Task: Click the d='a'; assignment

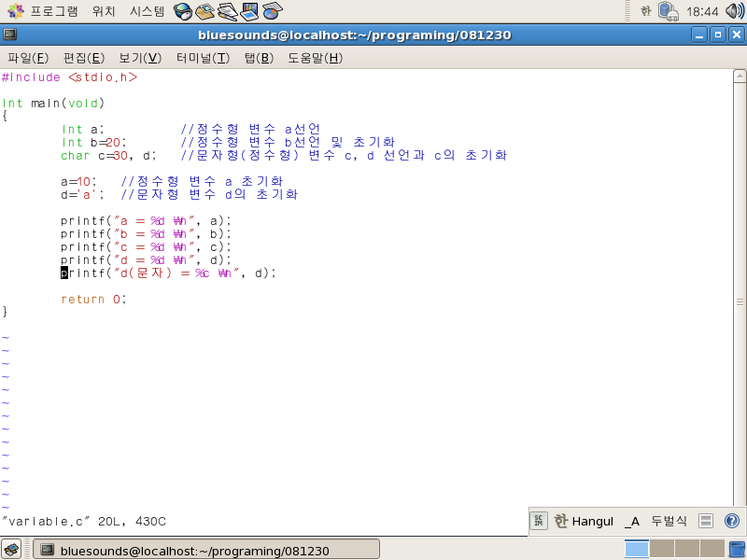Action: coord(83,195)
